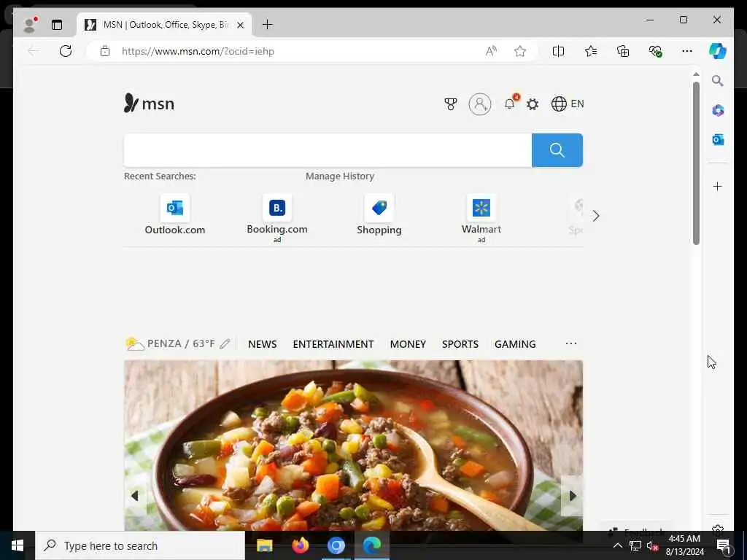Launch Copilot from the toolbar
Image resolution: width=747 pixels, height=560 pixels.
click(x=718, y=51)
